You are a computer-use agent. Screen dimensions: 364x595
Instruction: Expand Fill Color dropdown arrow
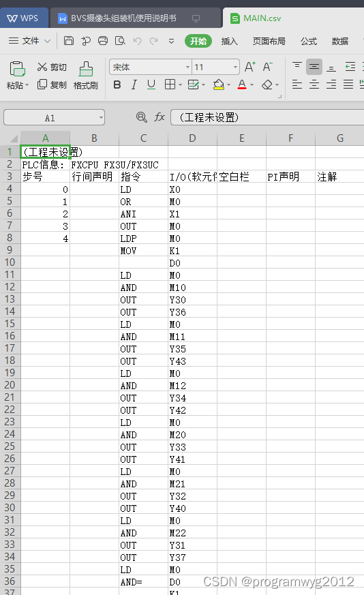[x=228, y=85]
